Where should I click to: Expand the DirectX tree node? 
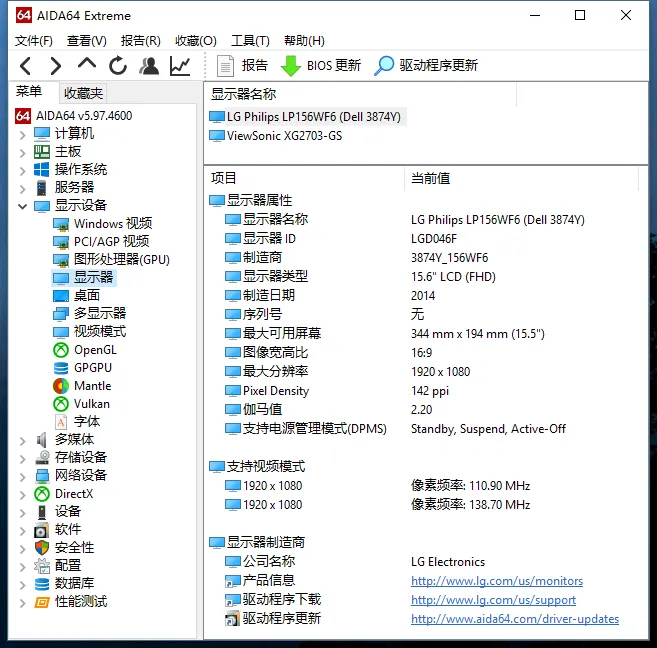pos(23,495)
